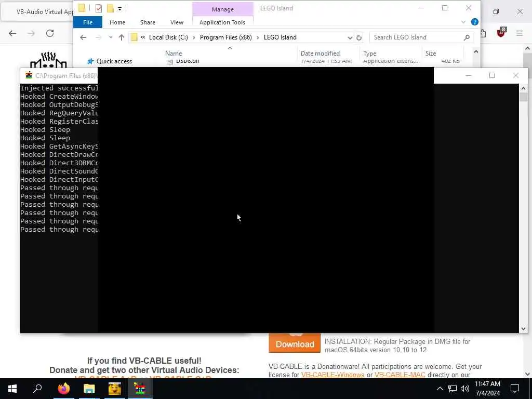The image size is (532, 399).
Task: Click the console window title bar icon
Action: click(29, 75)
